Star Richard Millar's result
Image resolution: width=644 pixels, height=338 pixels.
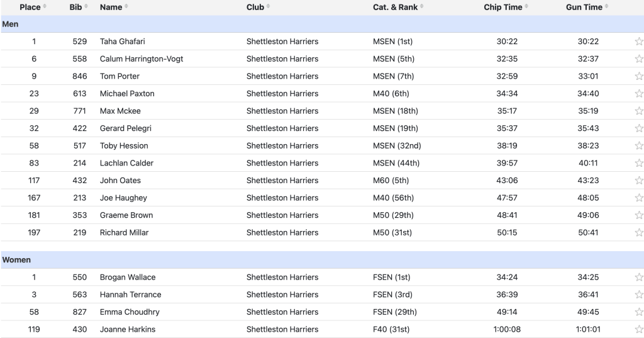point(639,232)
